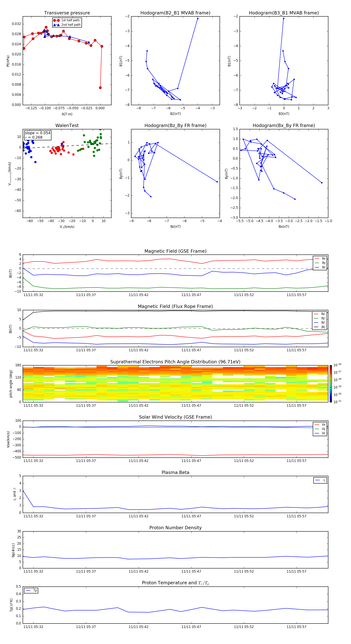The width and height of the screenshot is (351, 644).
Task: Click the Bx entry in GSE field legend
Action: click(320, 259)
